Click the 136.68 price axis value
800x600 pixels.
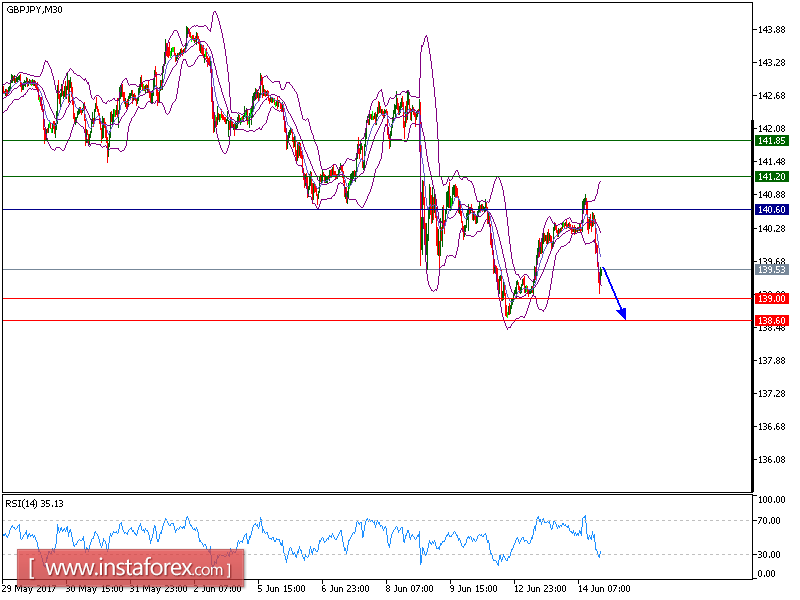[x=771, y=427]
